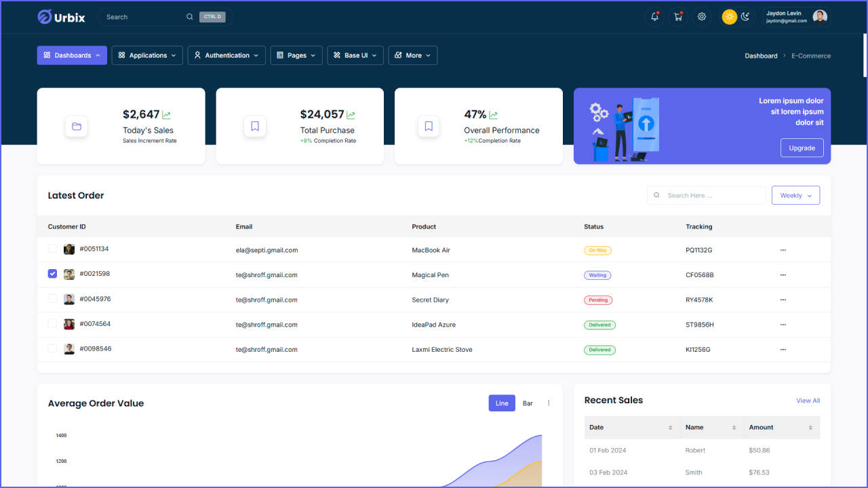Open the shopping cart icon
Screen dimensions: 868x488
click(x=677, y=16)
